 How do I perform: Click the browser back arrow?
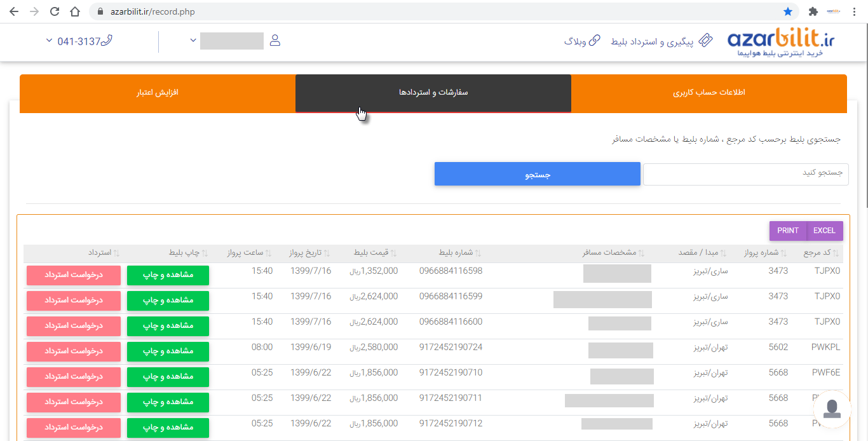[x=13, y=11]
